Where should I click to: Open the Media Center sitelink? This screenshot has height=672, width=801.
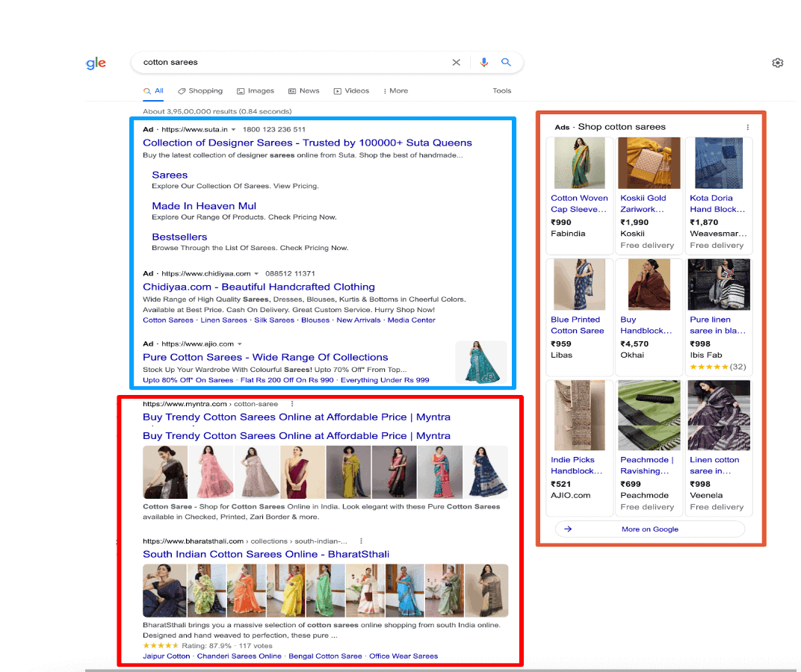[x=411, y=320]
